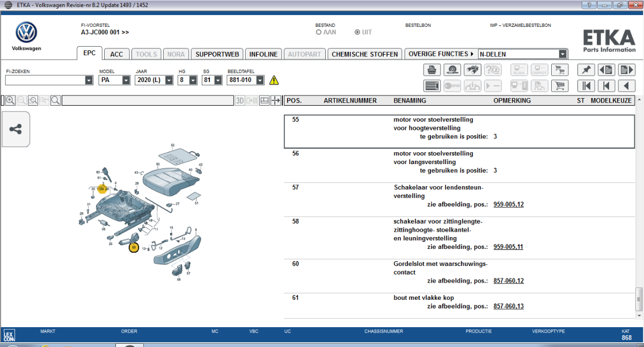Open the SUPPORTWEB tab

pyautogui.click(x=217, y=54)
